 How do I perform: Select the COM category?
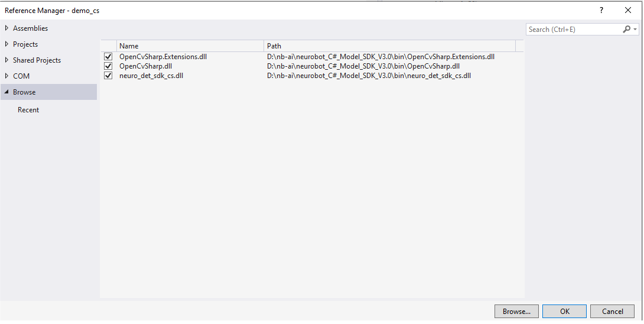point(21,76)
